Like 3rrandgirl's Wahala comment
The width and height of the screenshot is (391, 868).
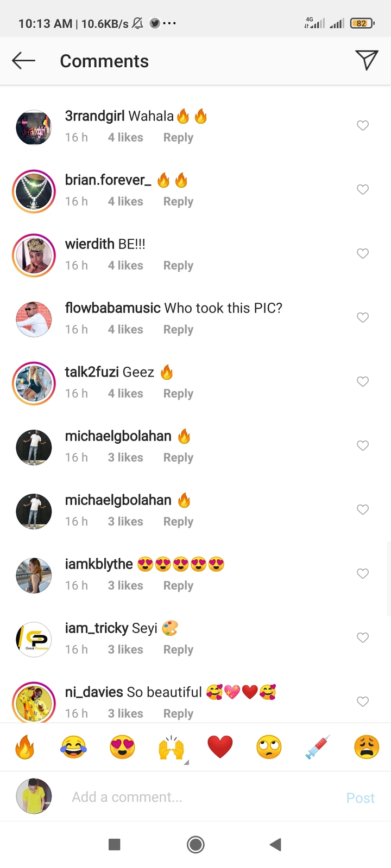[363, 126]
